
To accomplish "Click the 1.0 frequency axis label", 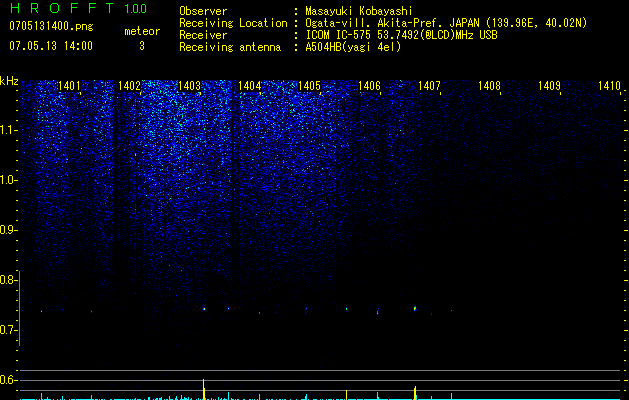I will tap(8, 180).
